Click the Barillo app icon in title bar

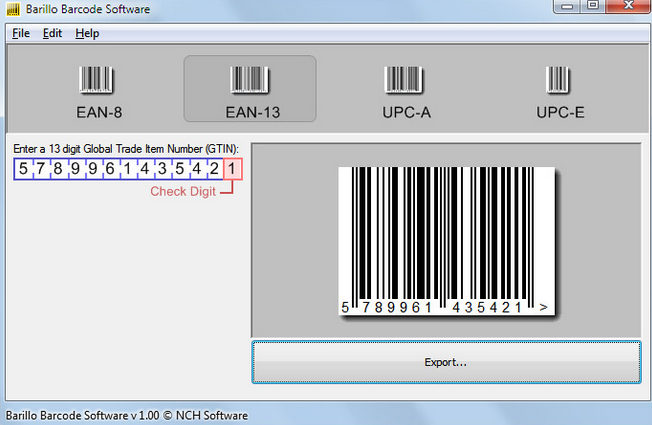coord(13,9)
